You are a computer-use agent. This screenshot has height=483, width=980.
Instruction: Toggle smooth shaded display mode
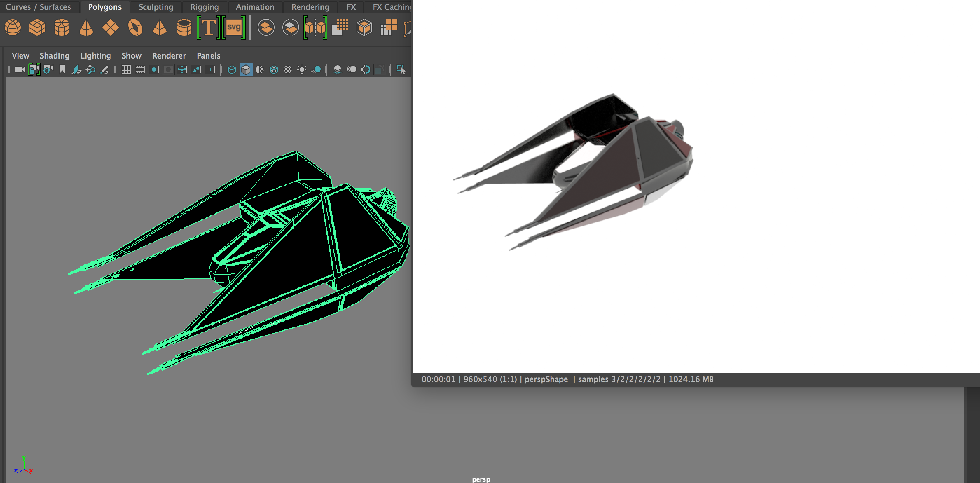[x=246, y=70]
